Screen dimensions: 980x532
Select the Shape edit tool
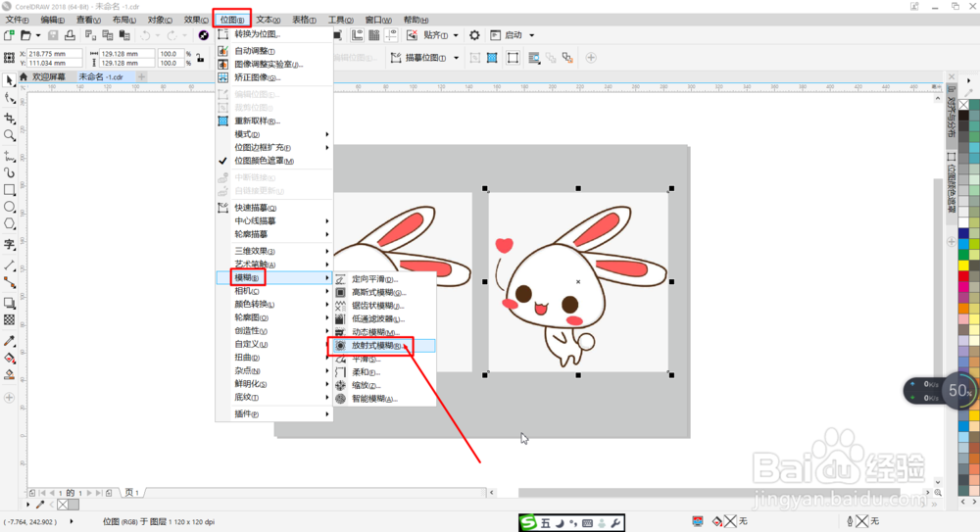click(x=10, y=99)
